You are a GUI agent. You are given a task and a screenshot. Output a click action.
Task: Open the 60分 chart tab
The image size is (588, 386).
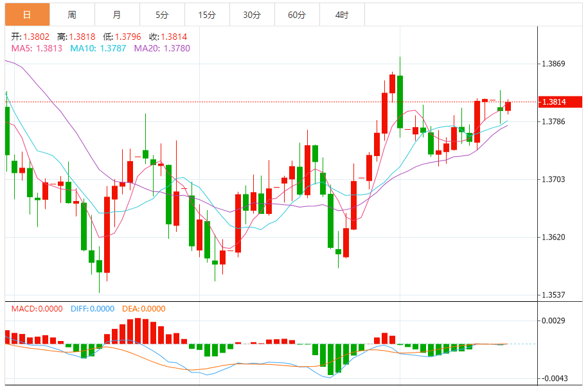pos(297,15)
